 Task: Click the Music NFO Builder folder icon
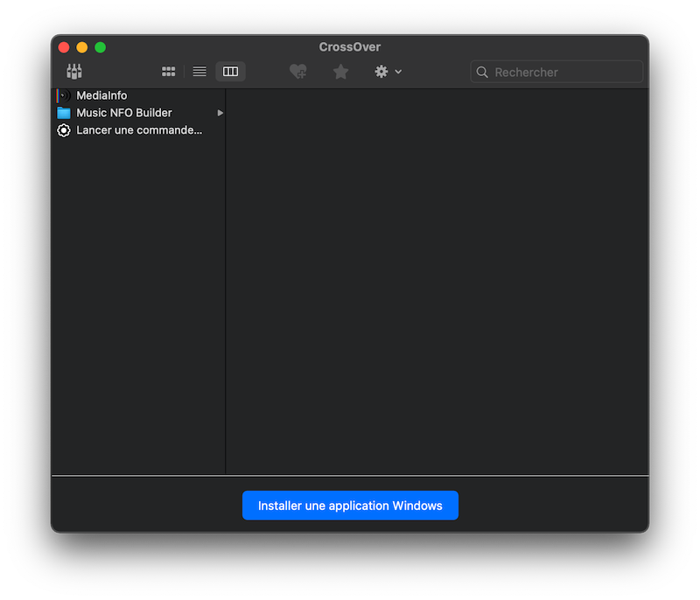point(64,113)
